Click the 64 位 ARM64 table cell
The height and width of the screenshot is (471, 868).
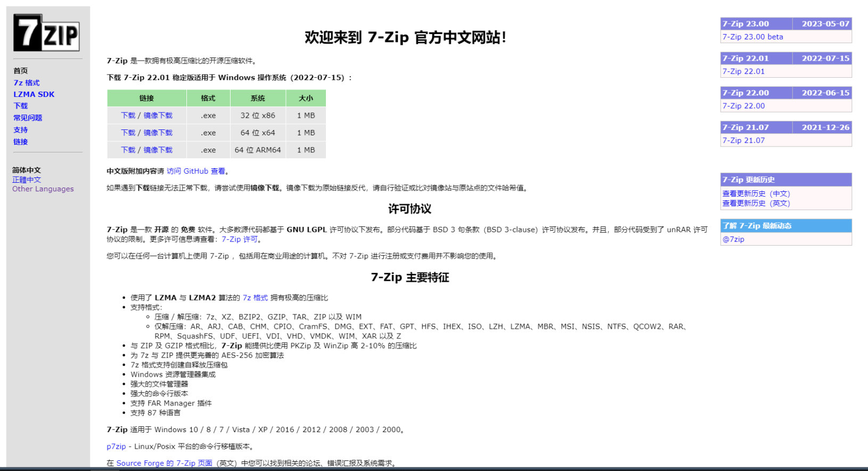coord(258,150)
